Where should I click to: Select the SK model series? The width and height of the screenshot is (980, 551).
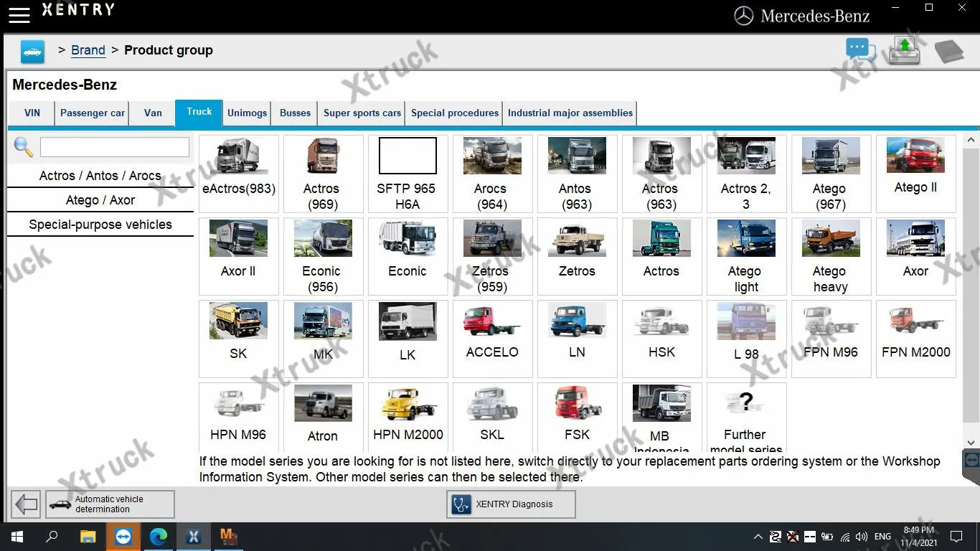[239, 339]
